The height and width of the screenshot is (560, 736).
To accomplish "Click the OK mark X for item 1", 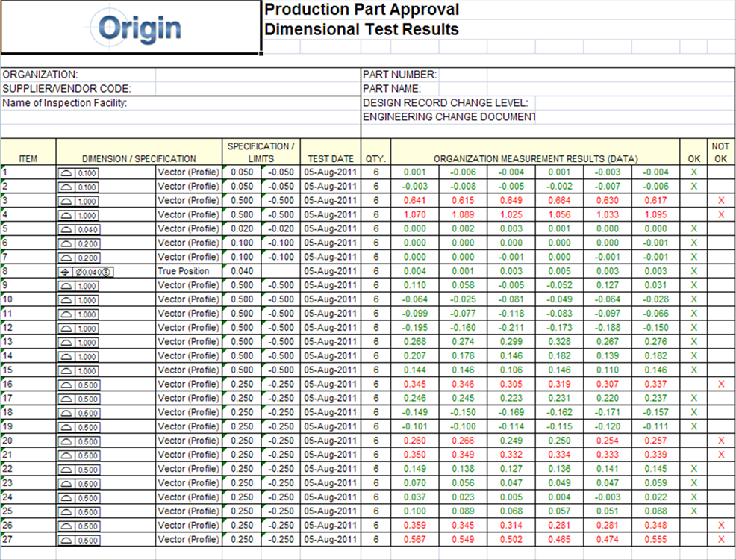I will pos(693,172).
